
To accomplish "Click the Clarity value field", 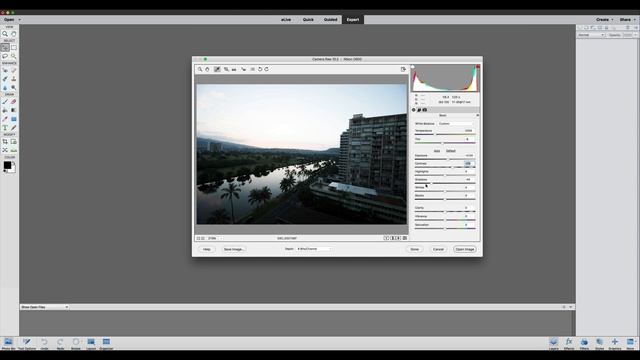I will click(x=469, y=208).
